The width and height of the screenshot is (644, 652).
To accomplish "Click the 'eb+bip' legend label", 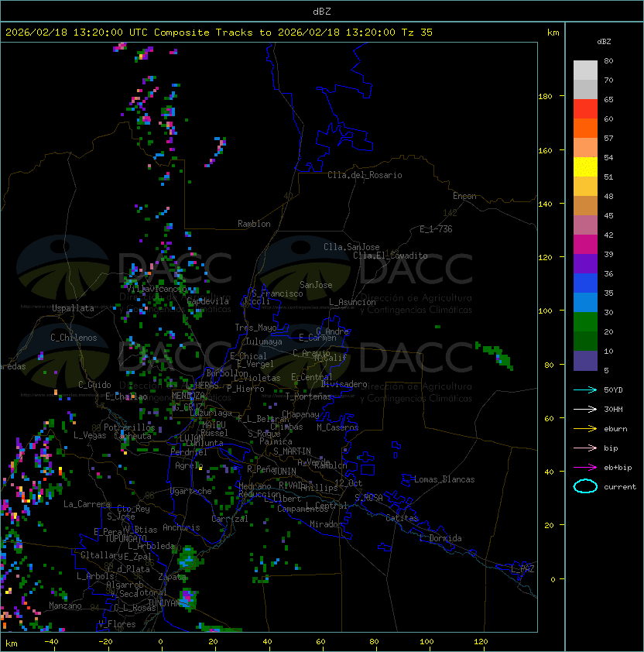I will (x=618, y=468).
